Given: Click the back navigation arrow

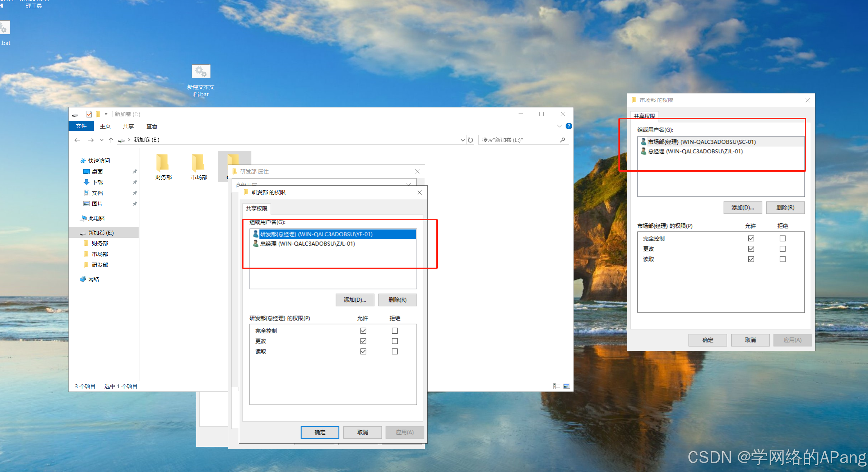Looking at the screenshot, I should [77, 140].
